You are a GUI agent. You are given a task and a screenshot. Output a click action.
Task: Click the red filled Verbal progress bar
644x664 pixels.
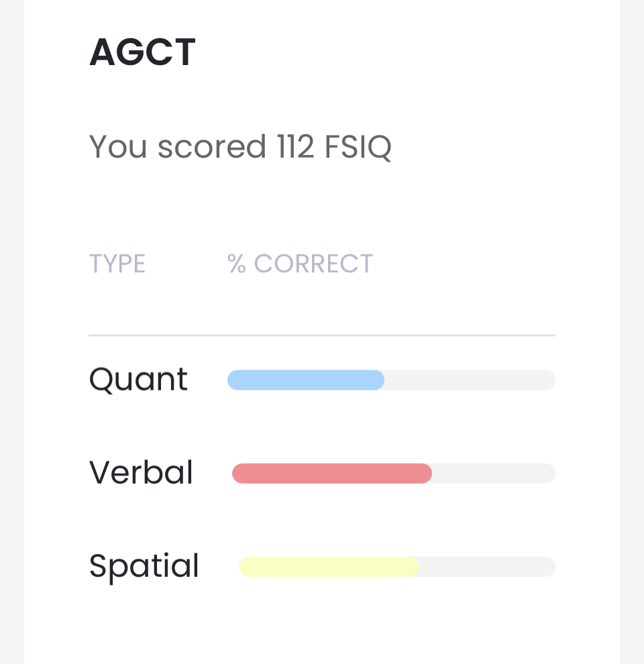[x=331, y=474]
